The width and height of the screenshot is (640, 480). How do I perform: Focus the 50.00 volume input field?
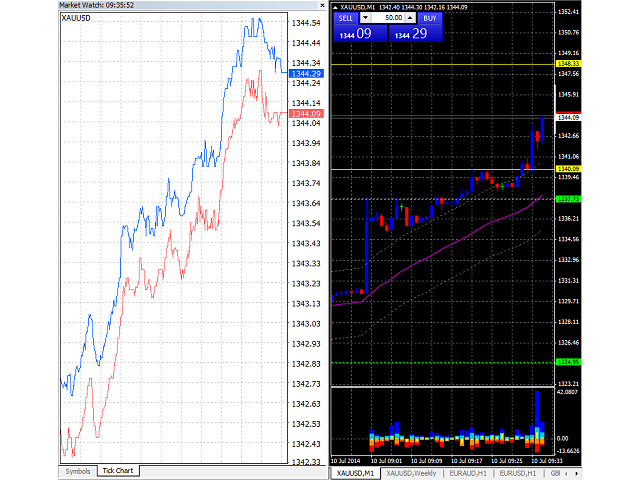pos(388,18)
